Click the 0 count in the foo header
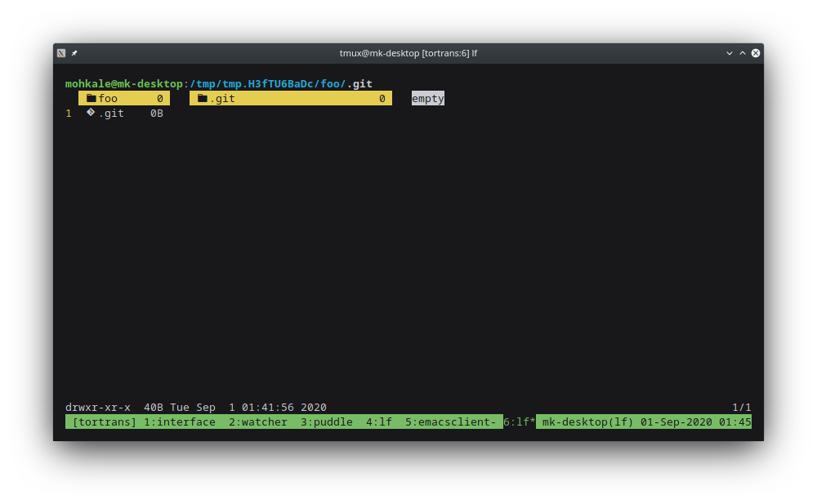Screen dimensions: 817x504 pyautogui.click(x=160, y=98)
